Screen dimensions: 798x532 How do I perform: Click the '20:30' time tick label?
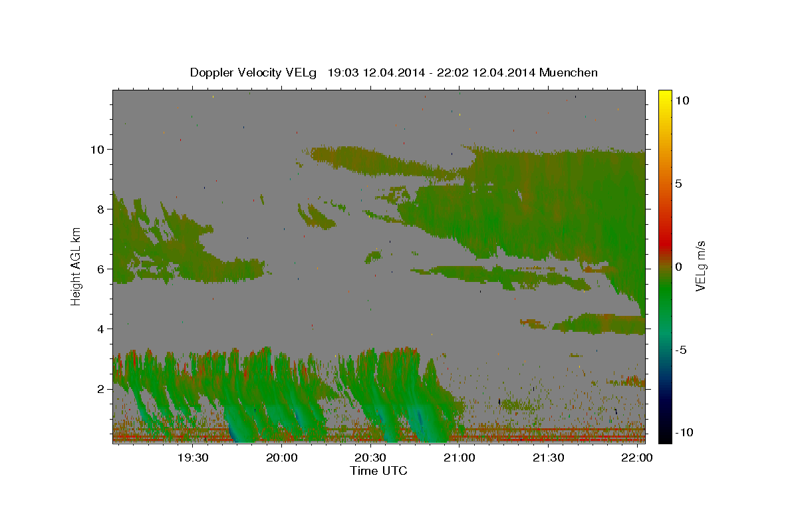(370, 458)
